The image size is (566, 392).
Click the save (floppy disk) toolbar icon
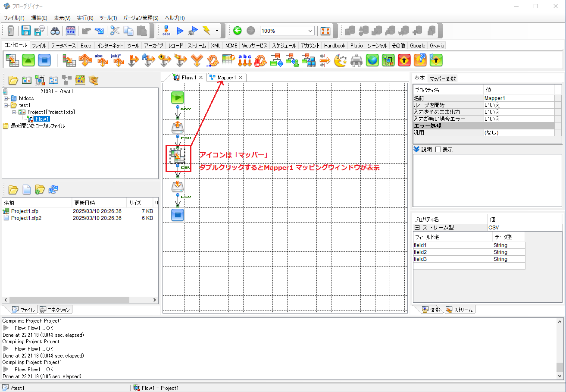(x=26, y=31)
